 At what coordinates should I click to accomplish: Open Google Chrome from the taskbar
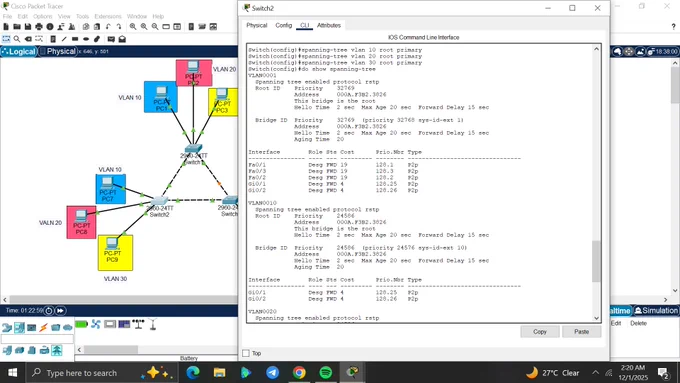[x=299, y=373]
